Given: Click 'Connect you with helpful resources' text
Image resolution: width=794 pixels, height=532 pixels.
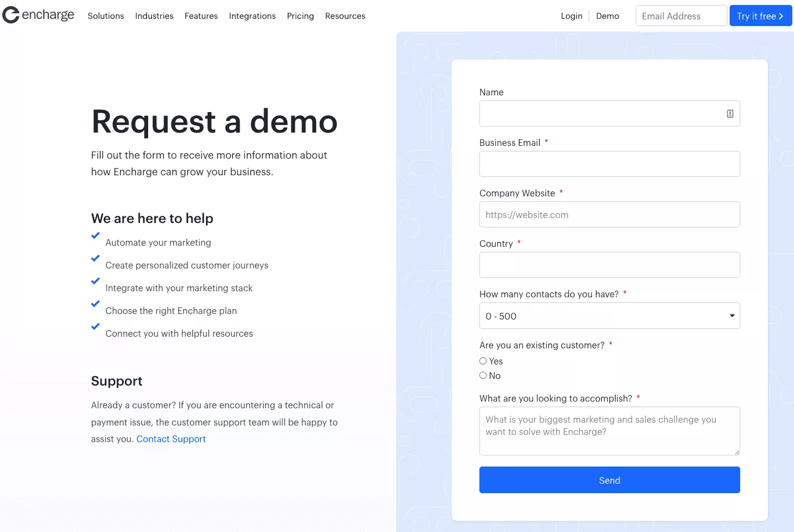Looking at the screenshot, I should (179, 333).
